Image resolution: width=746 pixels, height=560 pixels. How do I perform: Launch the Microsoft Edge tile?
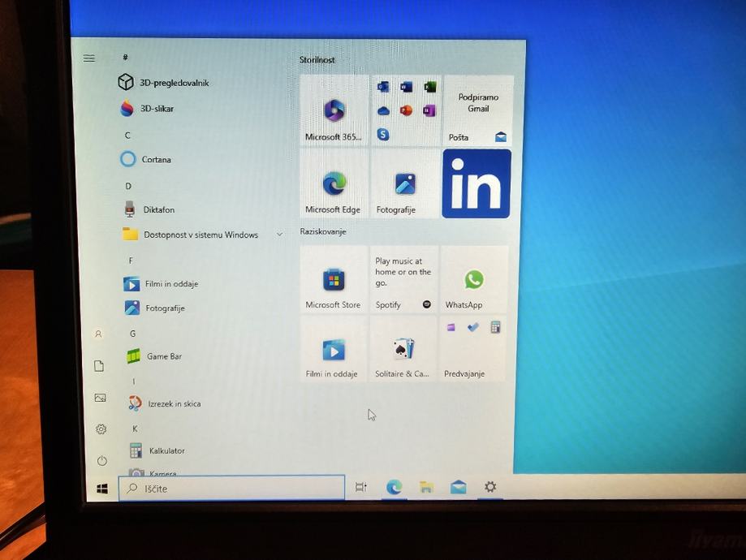(x=334, y=183)
